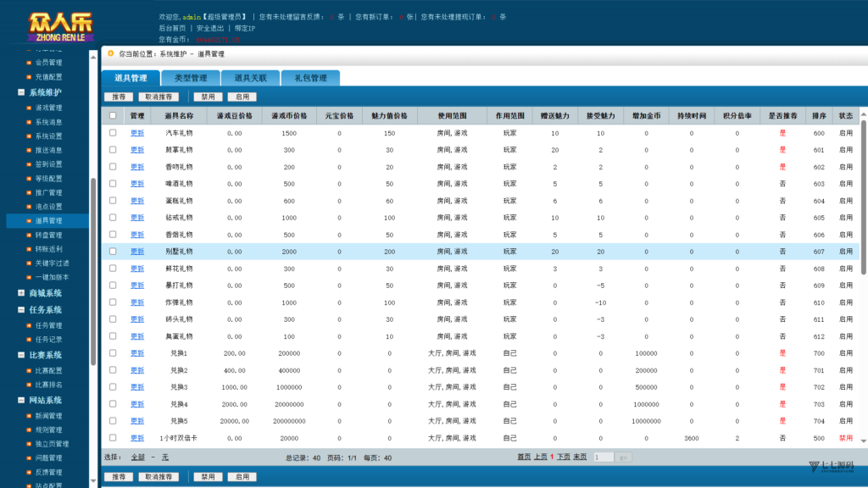Click the arrow icon beside 会员管理
The image size is (868, 488).
click(29, 63)
